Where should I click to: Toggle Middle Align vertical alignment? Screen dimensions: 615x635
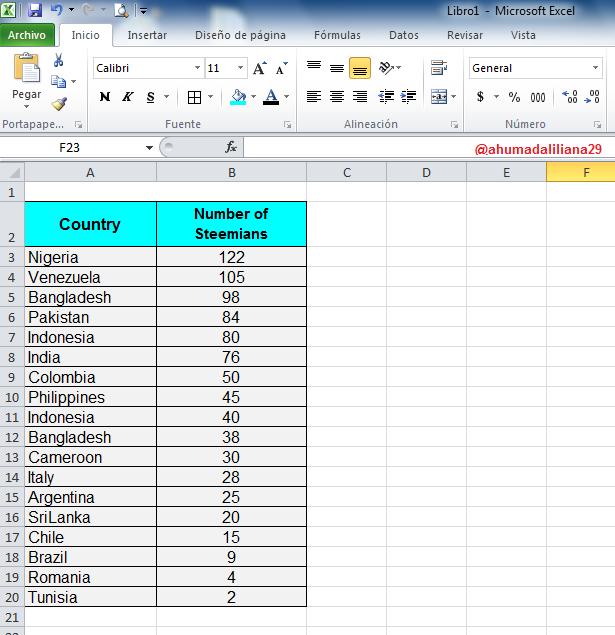coord(337,68)
